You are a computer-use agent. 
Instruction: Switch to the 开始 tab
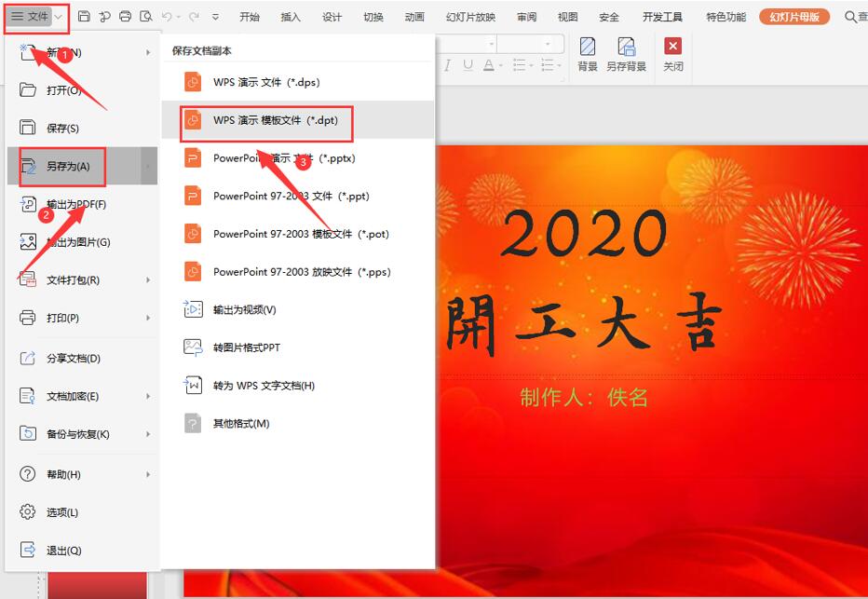pyautogui.click(x=249, y=17)
